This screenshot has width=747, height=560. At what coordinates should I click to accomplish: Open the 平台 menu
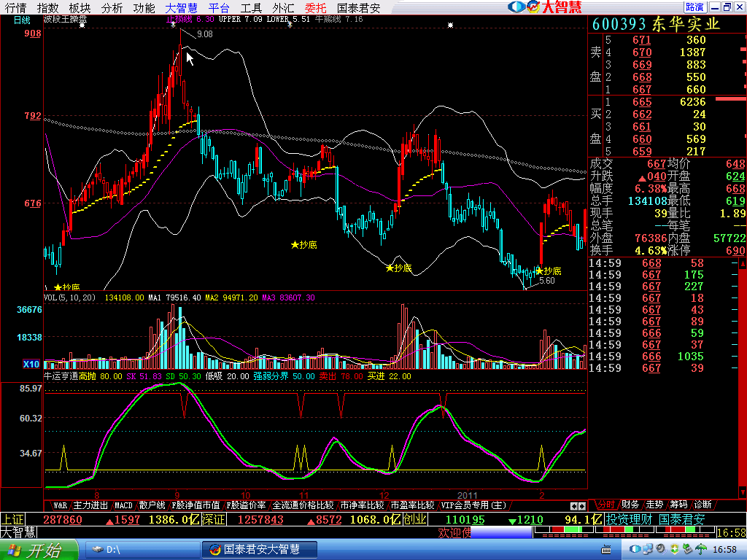(219, 7)
